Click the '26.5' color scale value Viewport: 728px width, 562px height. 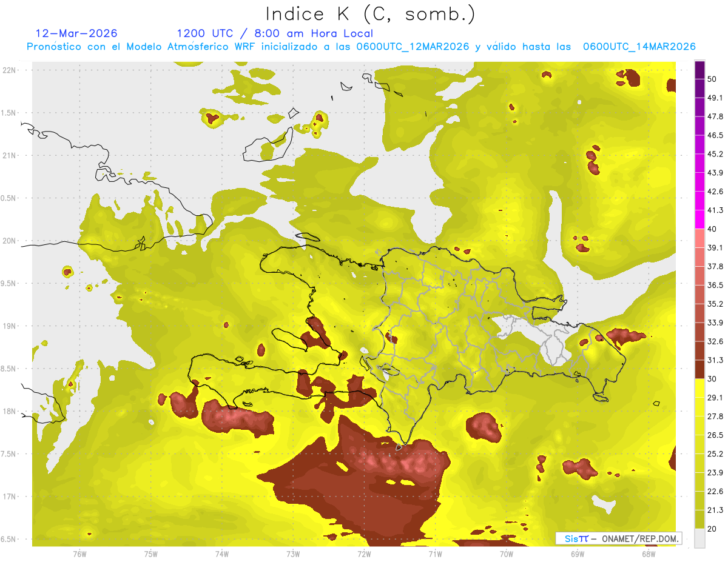tap(715, 435)
